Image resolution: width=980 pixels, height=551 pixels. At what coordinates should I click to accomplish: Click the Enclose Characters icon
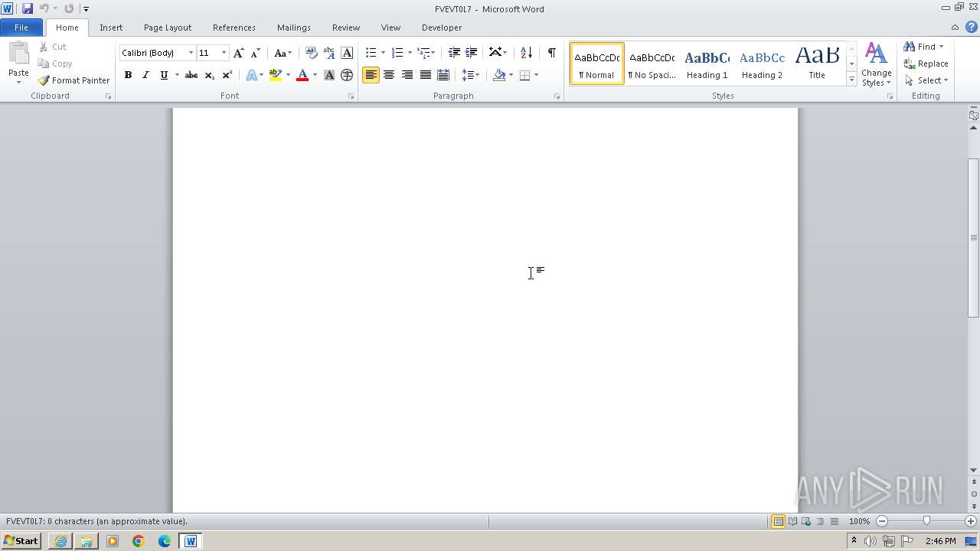pos(347,75)
